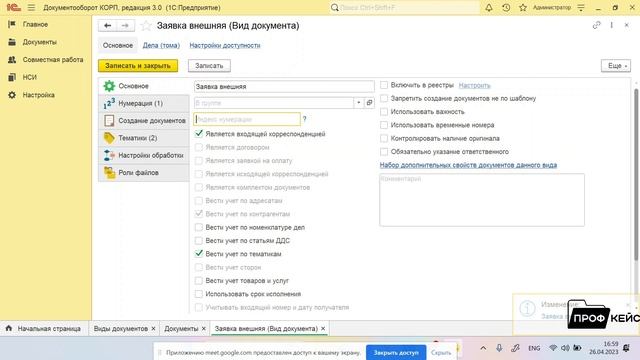The height and width of the screenshot is (360, 640).
Task: Open the Настроить link for registries
Action: (x=474, y=85)
